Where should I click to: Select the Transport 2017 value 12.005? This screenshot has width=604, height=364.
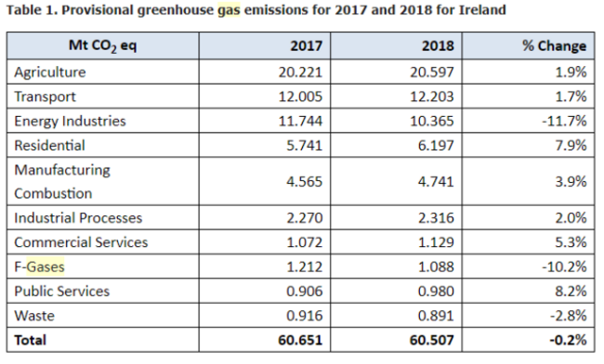click(300, 97)
